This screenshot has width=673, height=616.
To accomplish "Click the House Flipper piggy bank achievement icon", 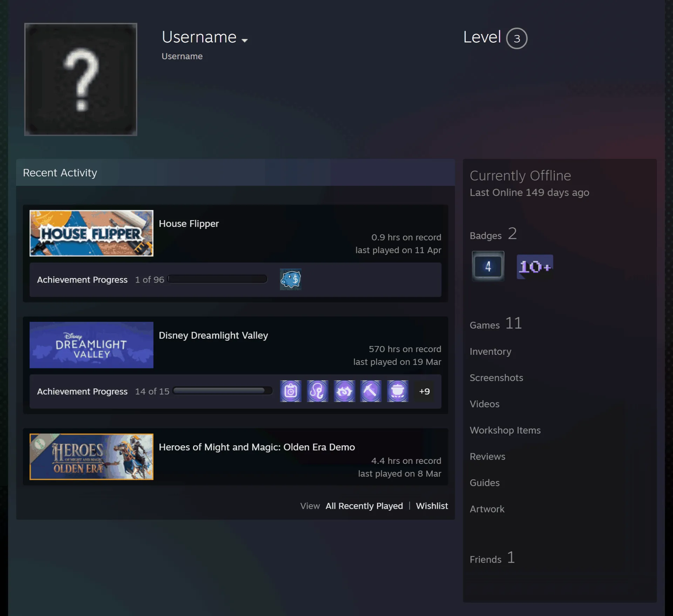I will click(x=290, y=279).
